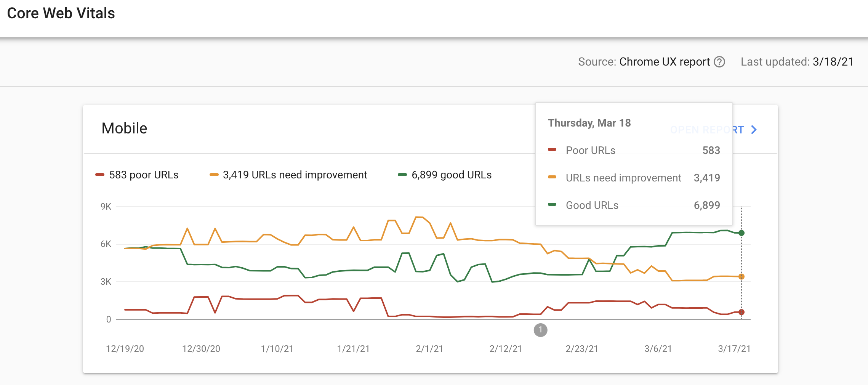Toggle the 583 poor URLs legend item

pos(137,175)
